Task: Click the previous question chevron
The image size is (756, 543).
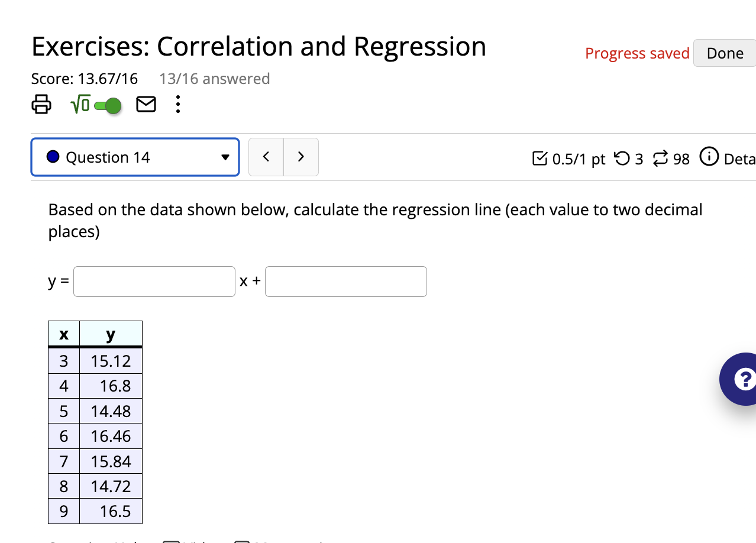Action: (x=266, y=157)
